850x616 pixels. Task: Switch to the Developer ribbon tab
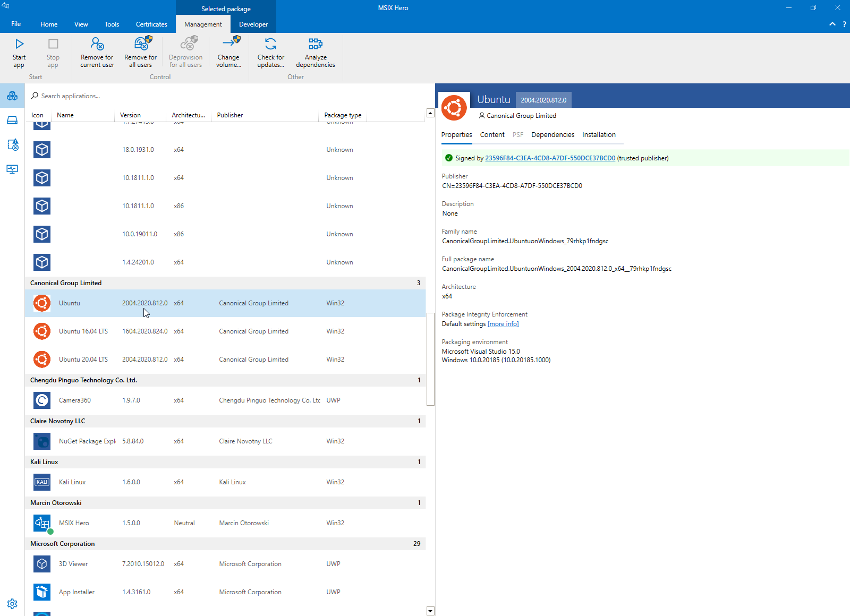[253, 24]
